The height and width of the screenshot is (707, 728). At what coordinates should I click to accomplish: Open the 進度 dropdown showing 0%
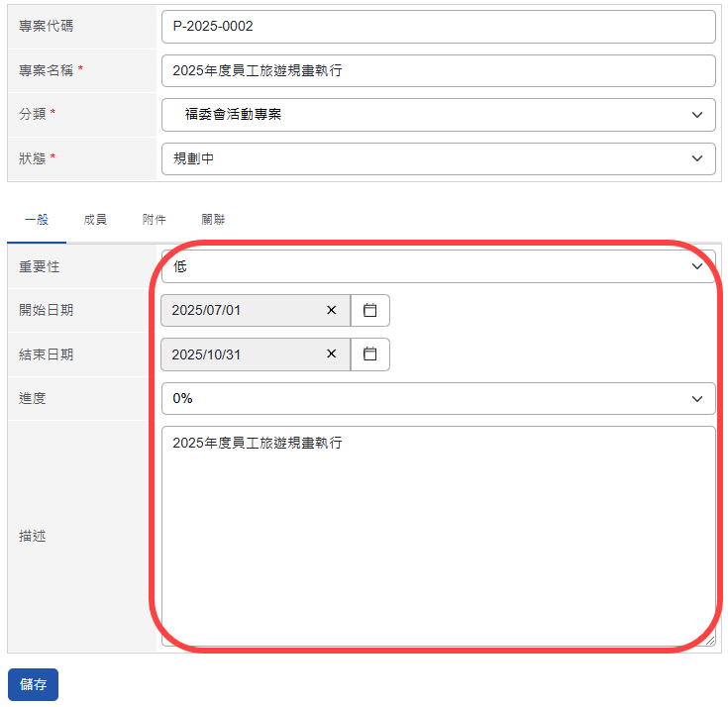438,398
